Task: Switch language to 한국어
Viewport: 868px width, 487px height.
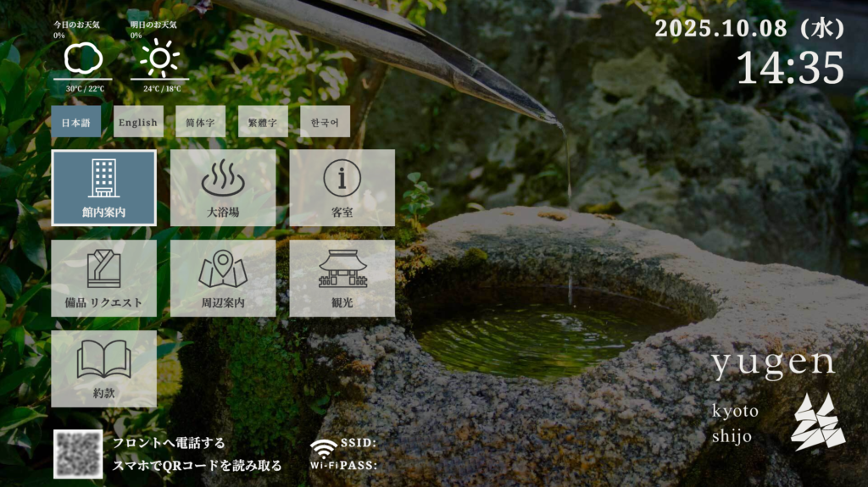Action: point(325,121)
